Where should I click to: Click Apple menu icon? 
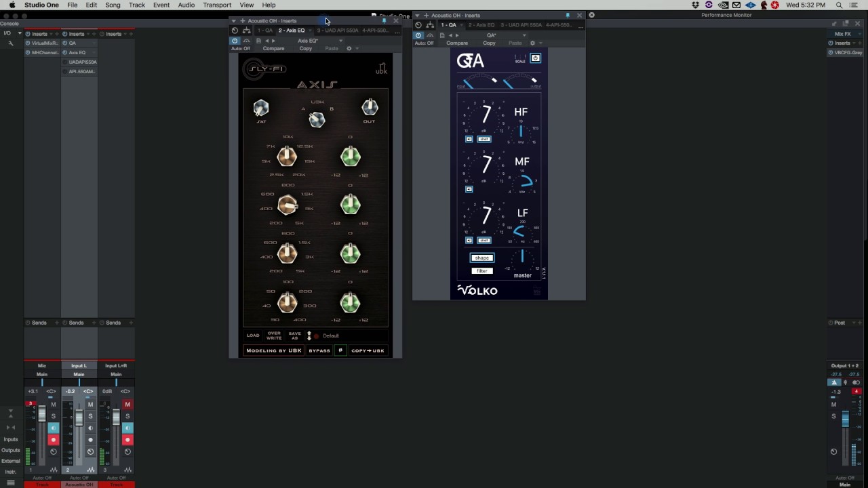pyautogui.click(x=12, y=5)
